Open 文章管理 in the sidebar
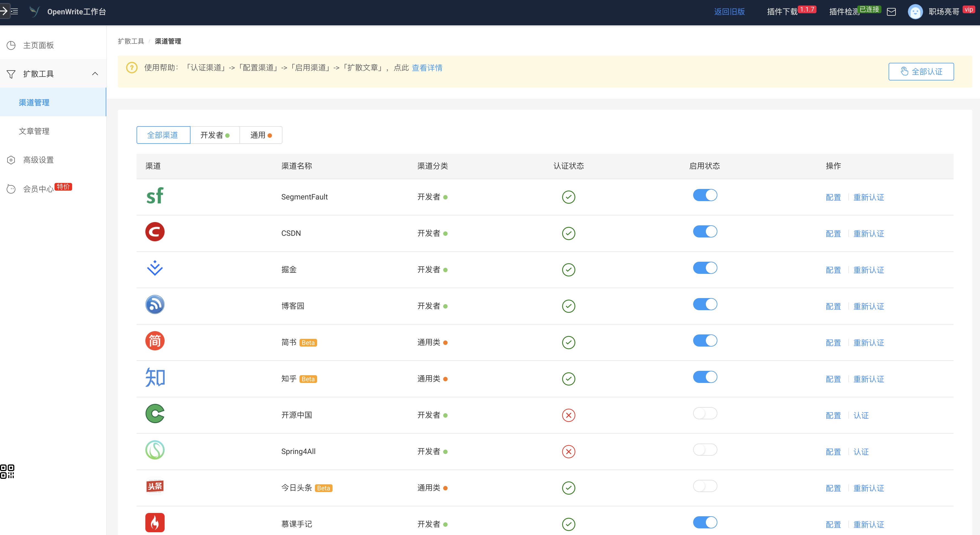980x535 pixels. [34, 131]
